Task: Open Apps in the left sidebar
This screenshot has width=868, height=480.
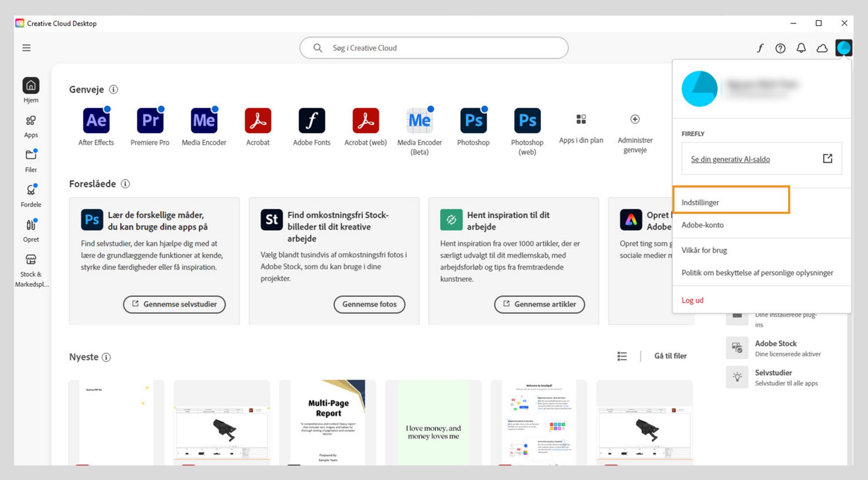Action: point(31,127)
